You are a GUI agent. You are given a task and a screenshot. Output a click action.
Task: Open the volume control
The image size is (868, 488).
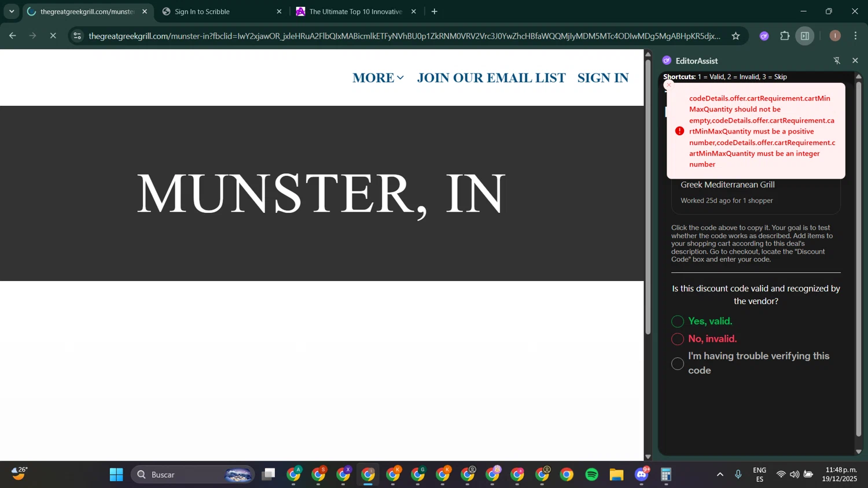(x=795, y=475)
